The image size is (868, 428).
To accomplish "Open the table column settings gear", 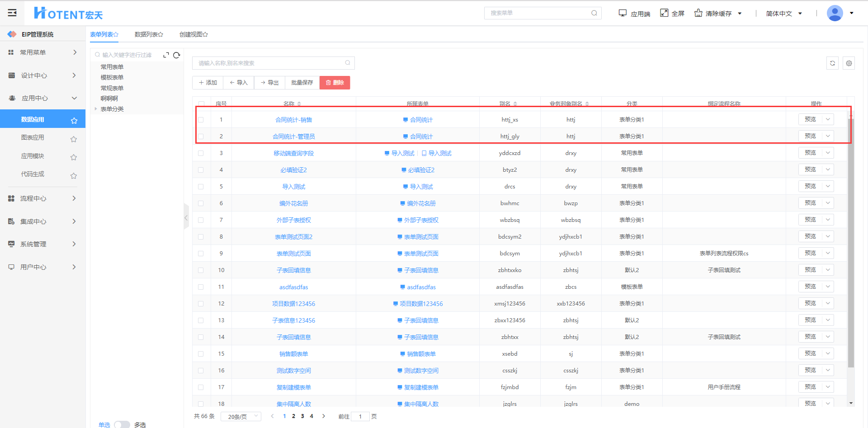I will coord(849,63).
